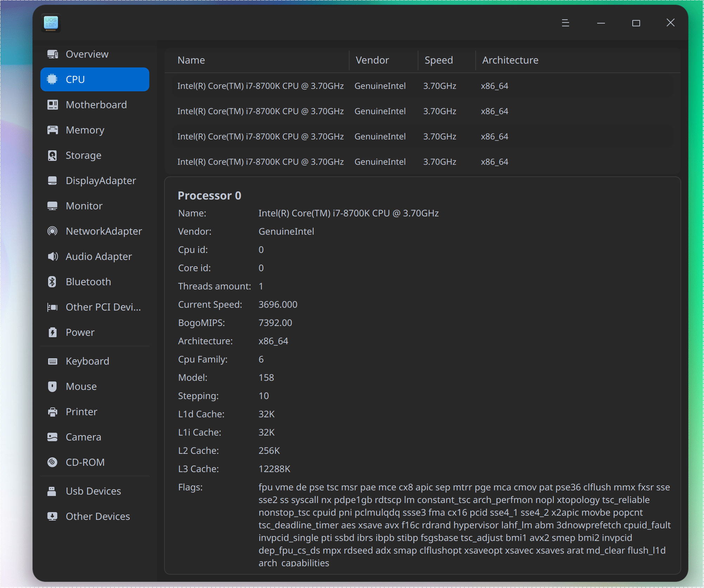Click x86_64 in the fourth table row
This screenshot has width=704, height=588.
tap(495, 162)
